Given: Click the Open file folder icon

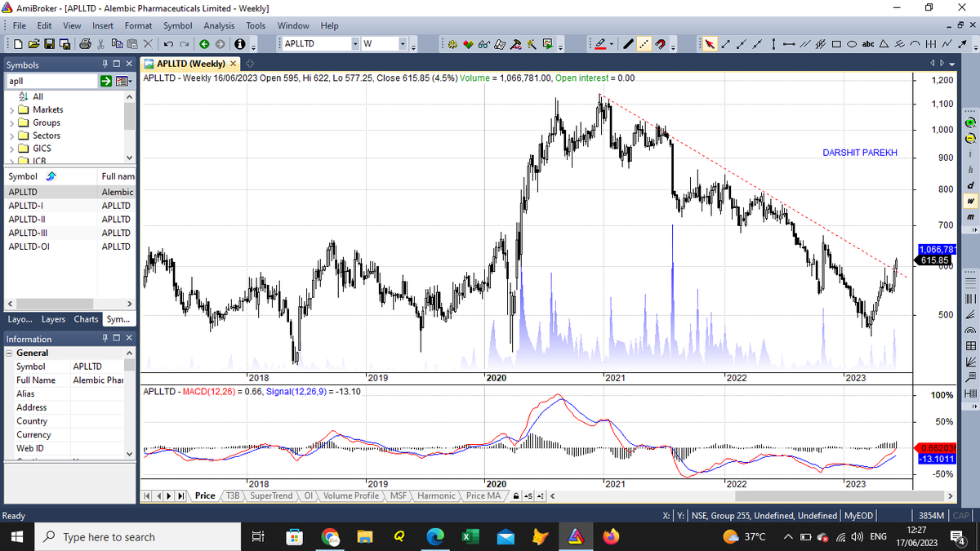Looking at the screenshot, I should (x=33, y=44).
